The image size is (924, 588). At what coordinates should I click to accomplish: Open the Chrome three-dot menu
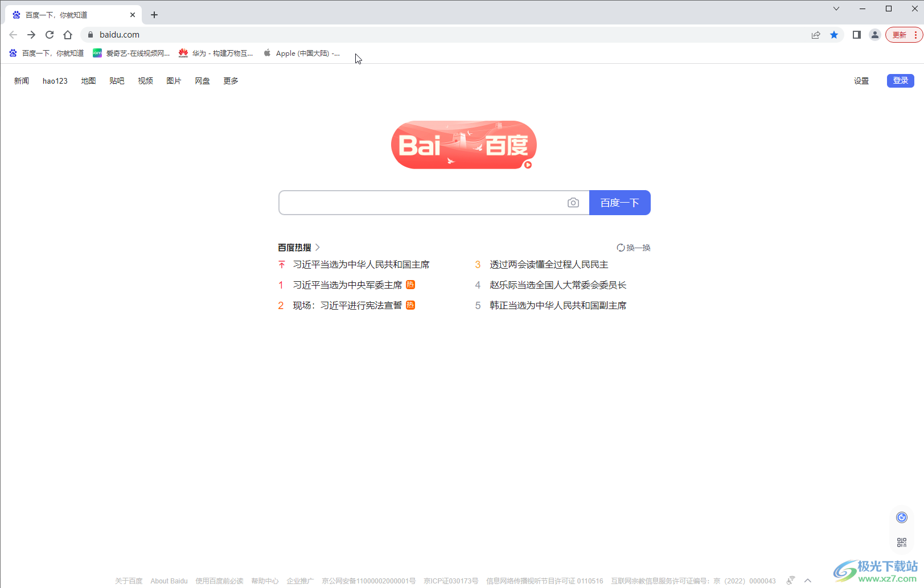915,35
